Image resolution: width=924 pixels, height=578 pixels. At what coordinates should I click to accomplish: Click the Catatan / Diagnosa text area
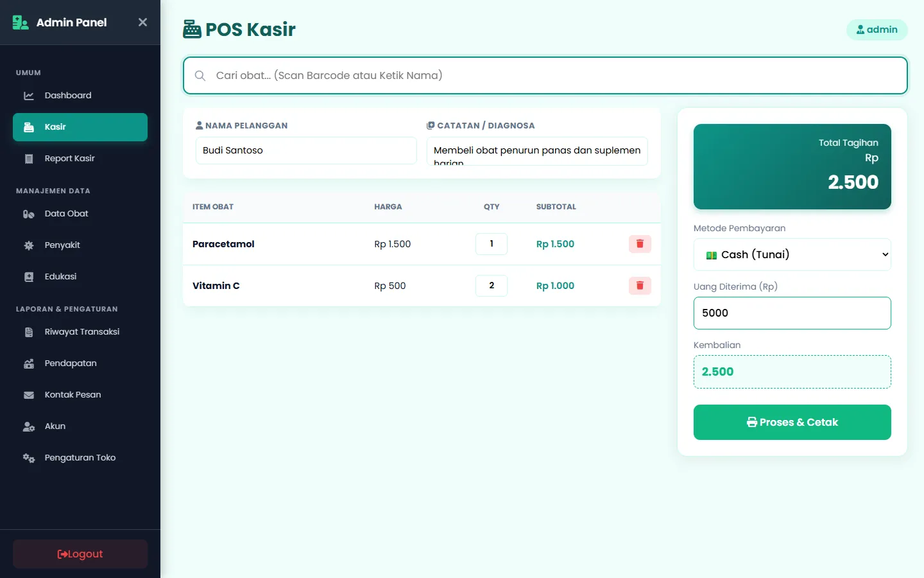[x=537, y=151]
